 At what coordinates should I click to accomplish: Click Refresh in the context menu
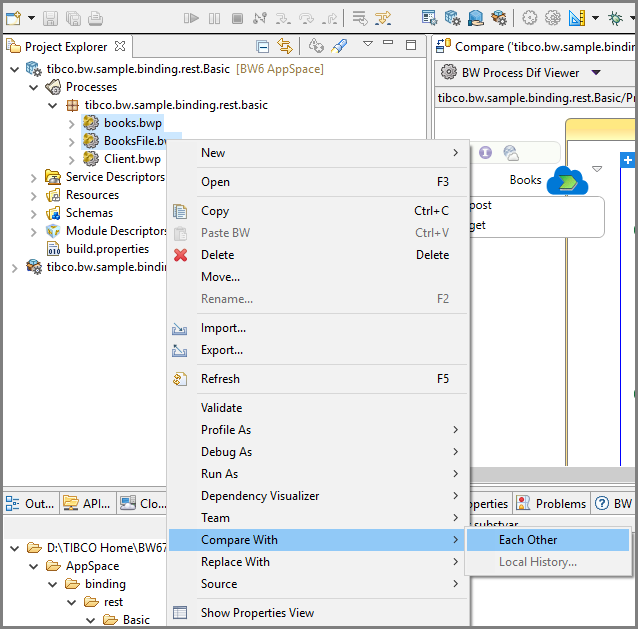point(220,379)
